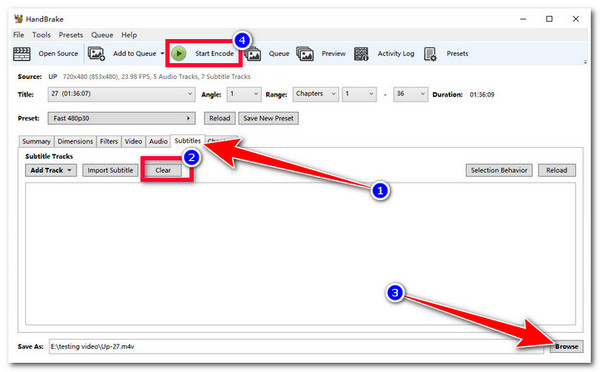Viewport: 600px width, 372px height.
Task: Open the Range Chapters dropdown
Action: [316, 94]
